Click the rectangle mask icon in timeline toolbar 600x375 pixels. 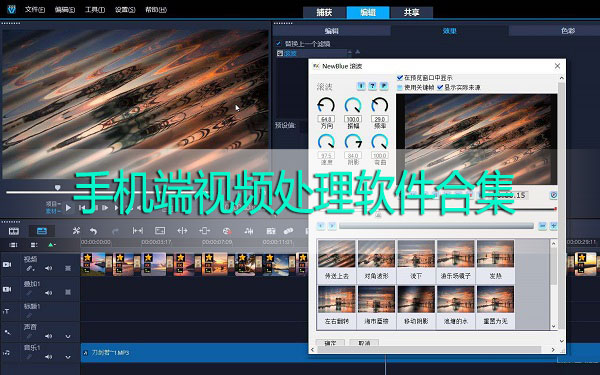point(160,231)
